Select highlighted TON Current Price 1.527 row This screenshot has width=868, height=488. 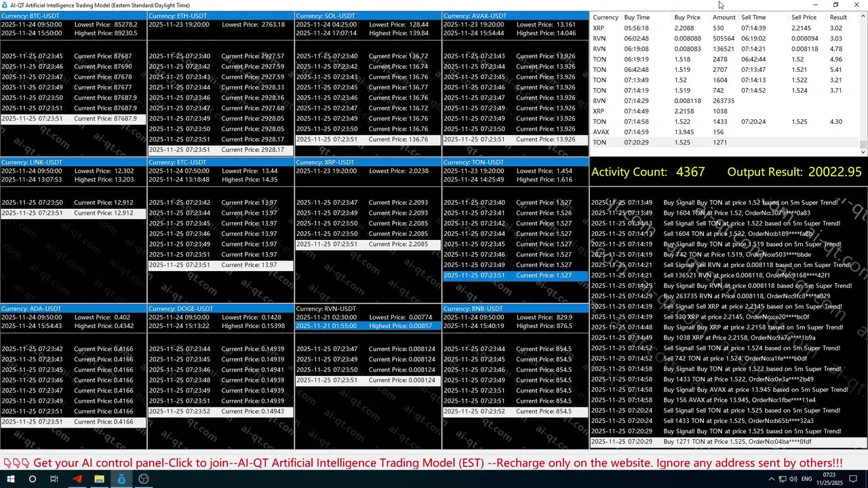point(515,275)
